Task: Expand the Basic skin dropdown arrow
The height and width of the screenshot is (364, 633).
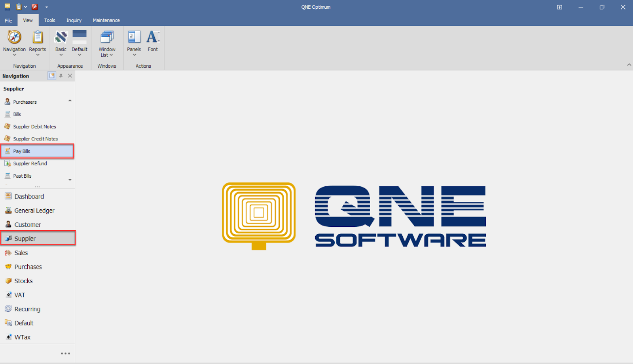Action: pyautogui.click(x=61, y=55)
